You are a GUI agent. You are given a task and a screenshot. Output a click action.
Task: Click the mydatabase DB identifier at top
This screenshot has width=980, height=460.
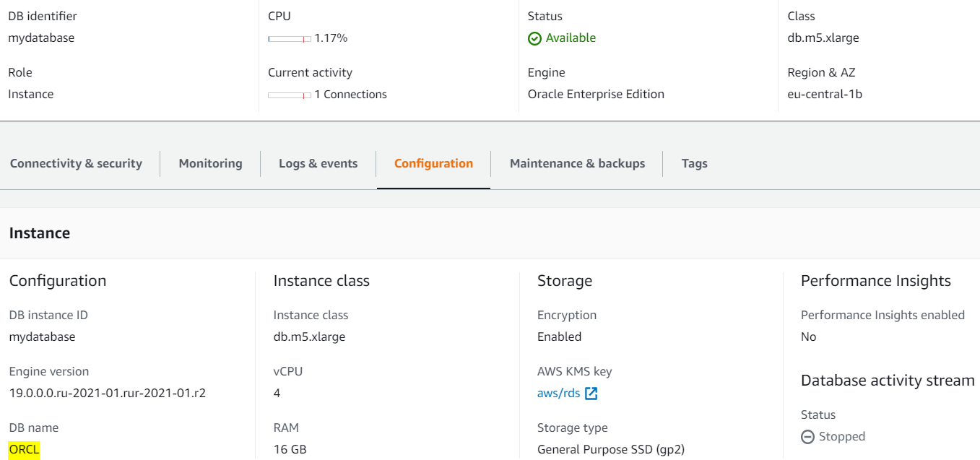41,38
